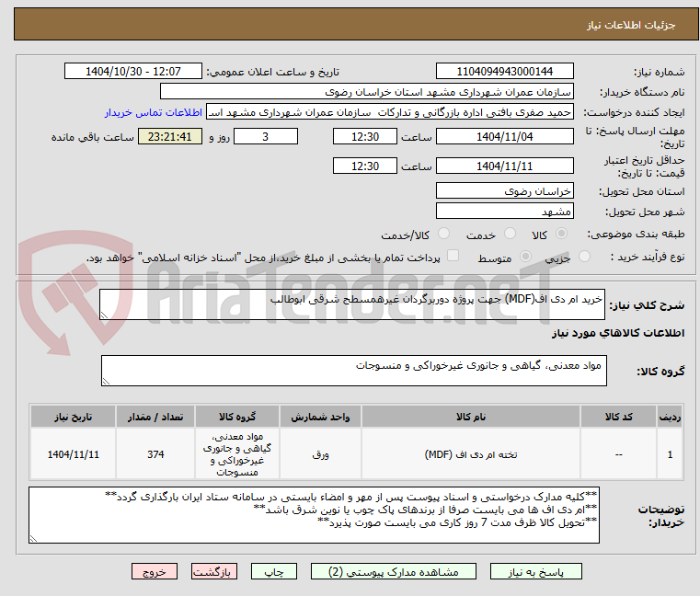Viewport: 700px width, 596px height.
Task: Click the ردیف column header
Action: pos(670,417)
